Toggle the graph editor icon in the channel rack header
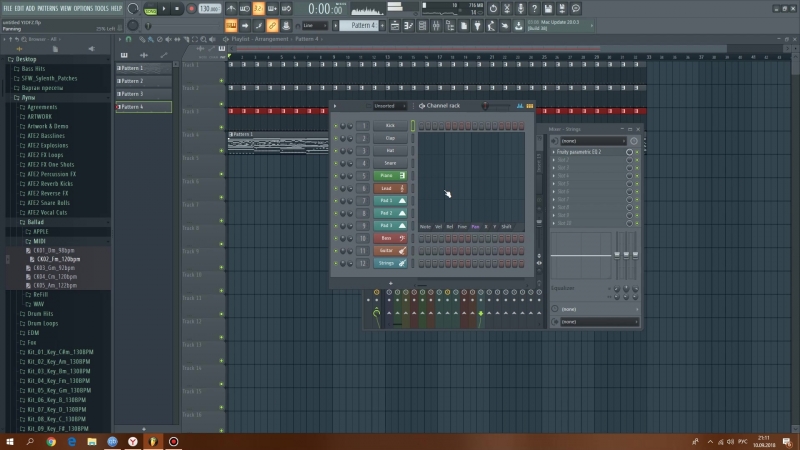The image size is (800, 450). 520,106
